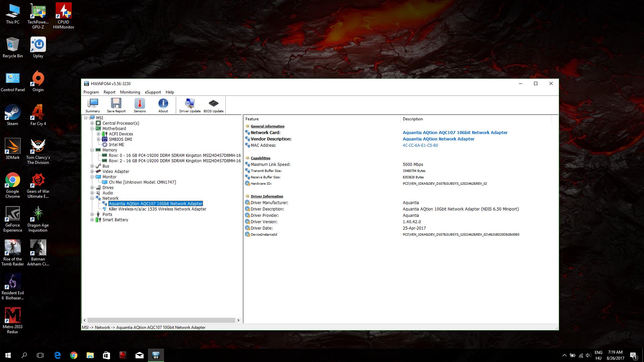Click ENG HU language indicator
This screenshot has width=644, height=362.
pyautogui.click(x=598, y=355)
